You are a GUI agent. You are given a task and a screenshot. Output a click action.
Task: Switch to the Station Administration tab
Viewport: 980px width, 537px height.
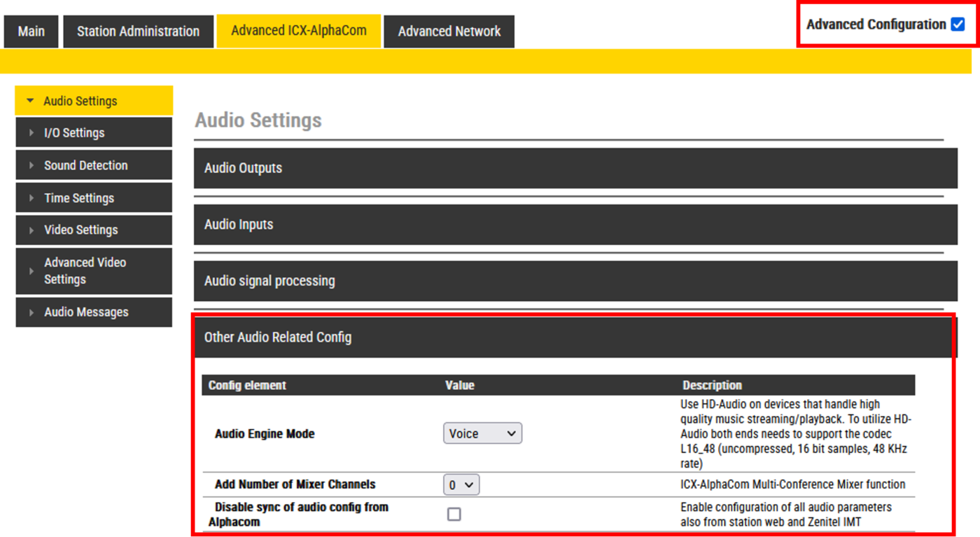pos(138,31)
